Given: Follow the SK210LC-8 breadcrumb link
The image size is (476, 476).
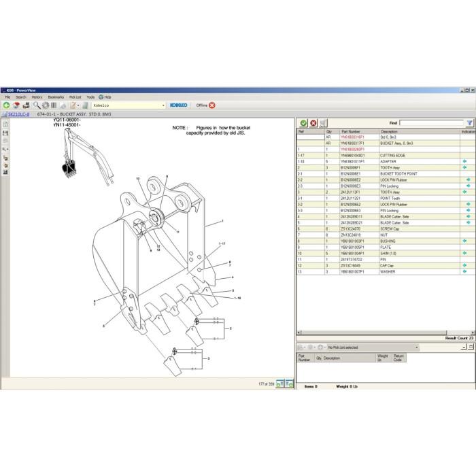Looking at the screenshot, I should [18, 114].
